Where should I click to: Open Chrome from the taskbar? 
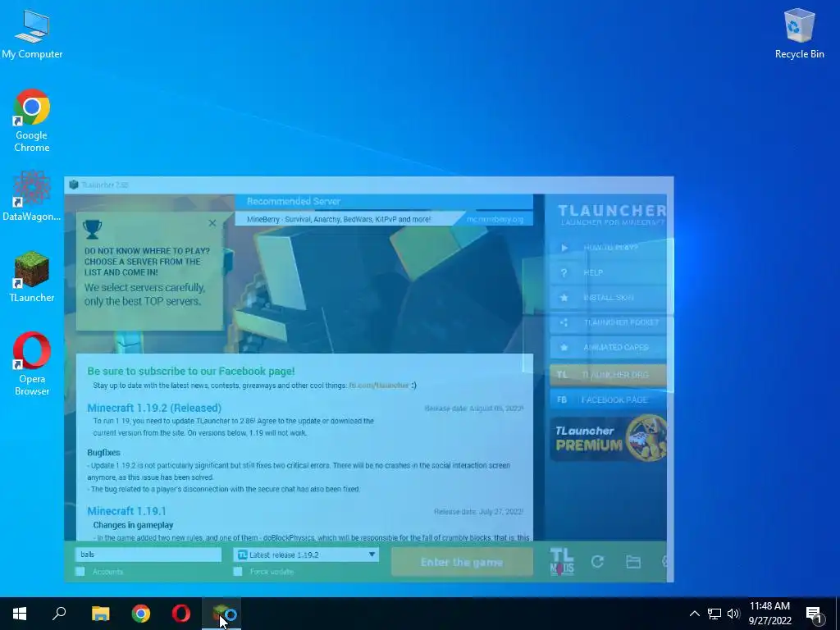(141, 614)
